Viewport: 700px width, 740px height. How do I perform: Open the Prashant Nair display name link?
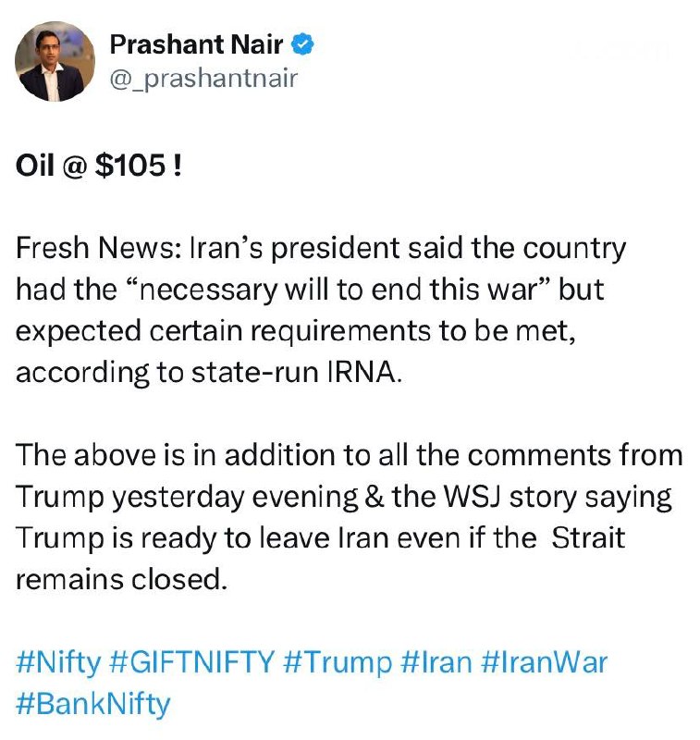196,43
